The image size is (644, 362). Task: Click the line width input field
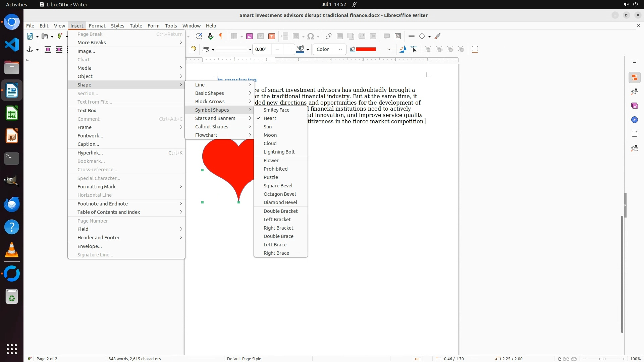tap(262, 49)
